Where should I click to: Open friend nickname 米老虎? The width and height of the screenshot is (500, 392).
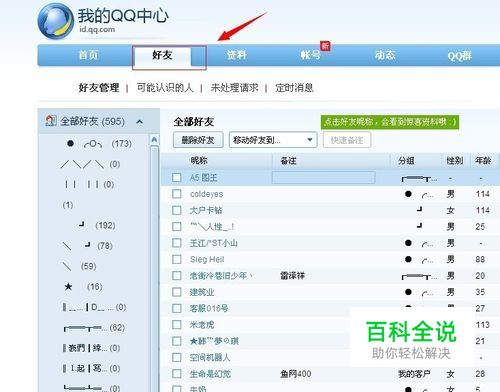[x=202, y=324]
